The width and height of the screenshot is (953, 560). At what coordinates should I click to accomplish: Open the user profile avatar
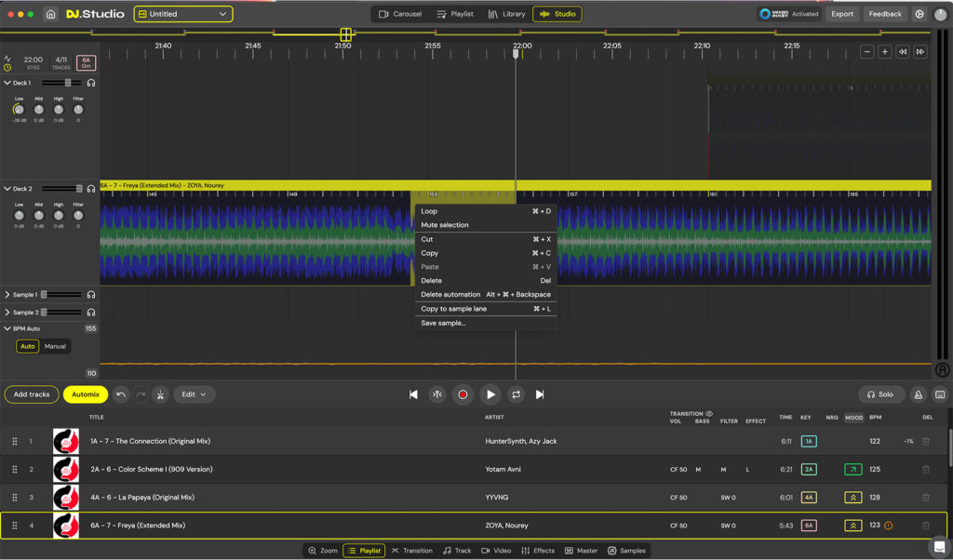pos(940,14)
